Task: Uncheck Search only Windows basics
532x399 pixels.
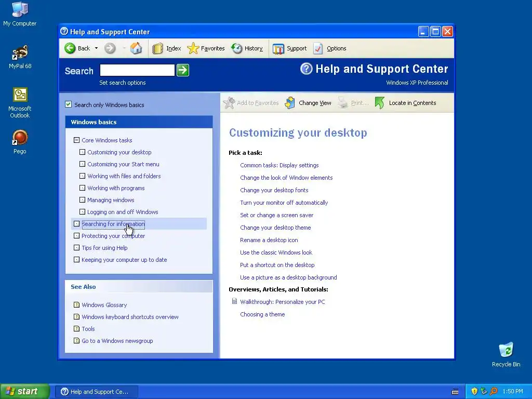Action: coord(68,104)
